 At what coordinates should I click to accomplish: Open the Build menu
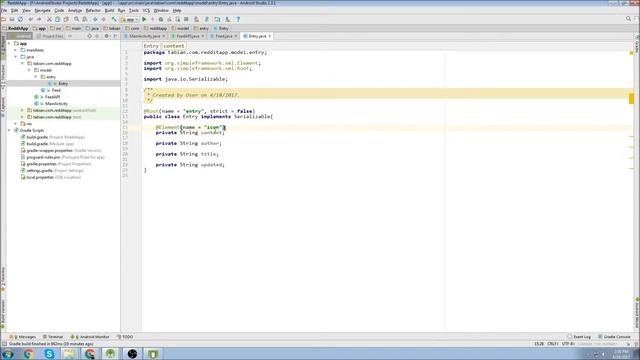[x=109, y=10]
